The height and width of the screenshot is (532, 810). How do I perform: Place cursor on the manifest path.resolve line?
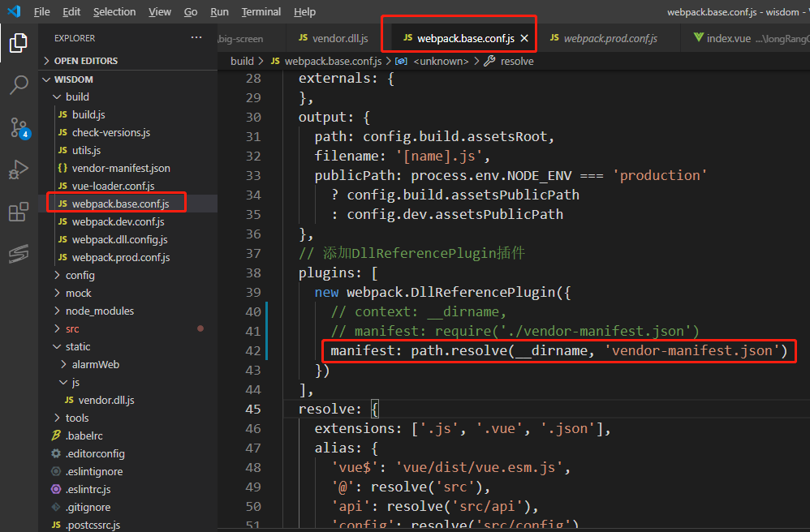click(558, 351)
